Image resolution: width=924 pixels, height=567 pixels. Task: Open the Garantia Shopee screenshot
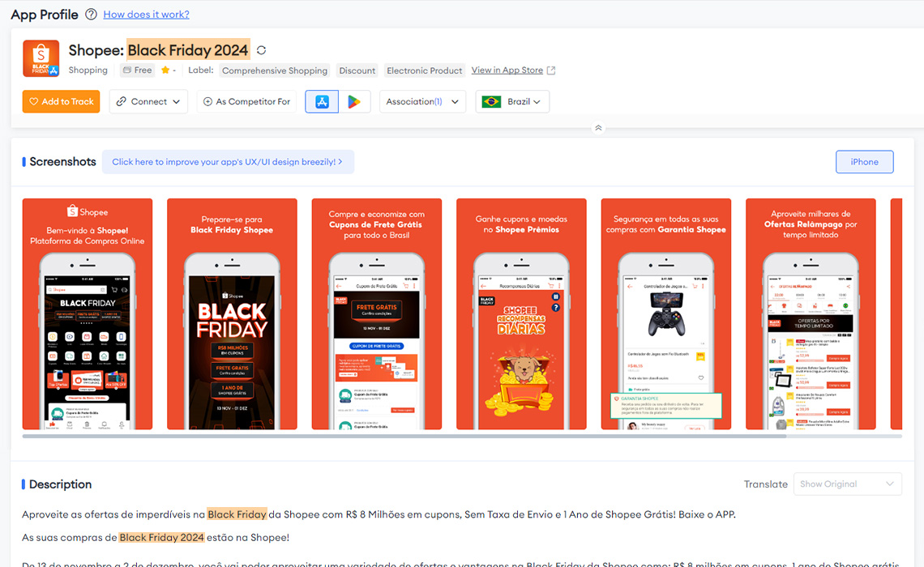[x=666, y=313]
